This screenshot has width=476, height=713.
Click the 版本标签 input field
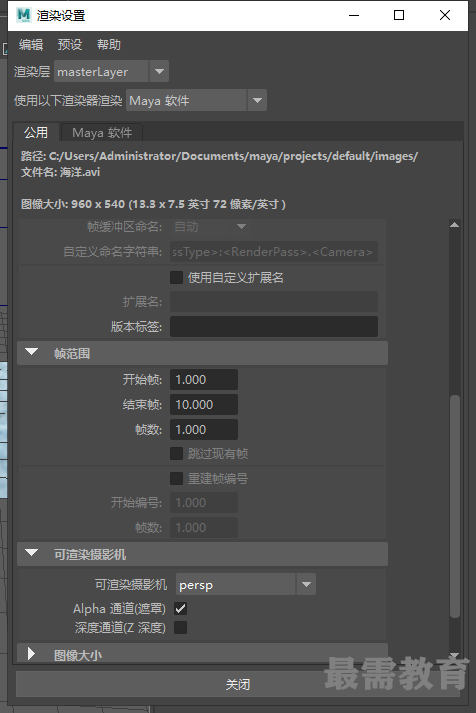tap(274, 326)
